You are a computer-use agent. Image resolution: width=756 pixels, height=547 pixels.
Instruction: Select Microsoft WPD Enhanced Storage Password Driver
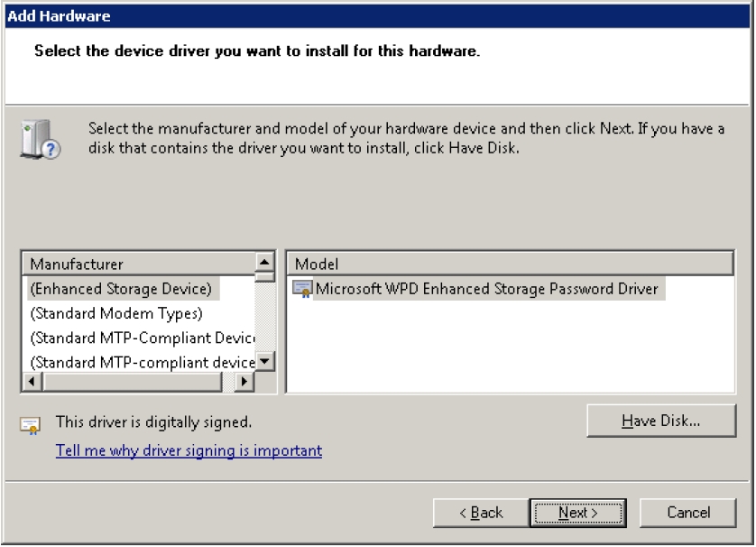[486, 289]
